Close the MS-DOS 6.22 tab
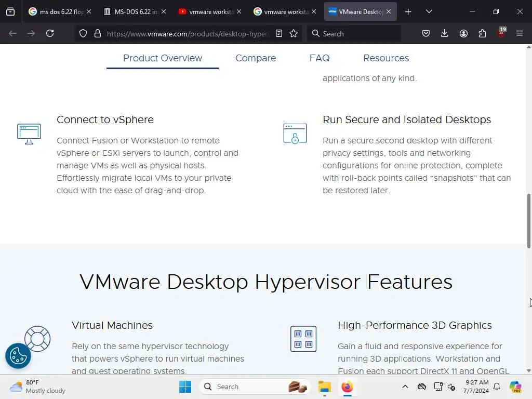Screen dimensions: 532x399 (x=164, y=11)
